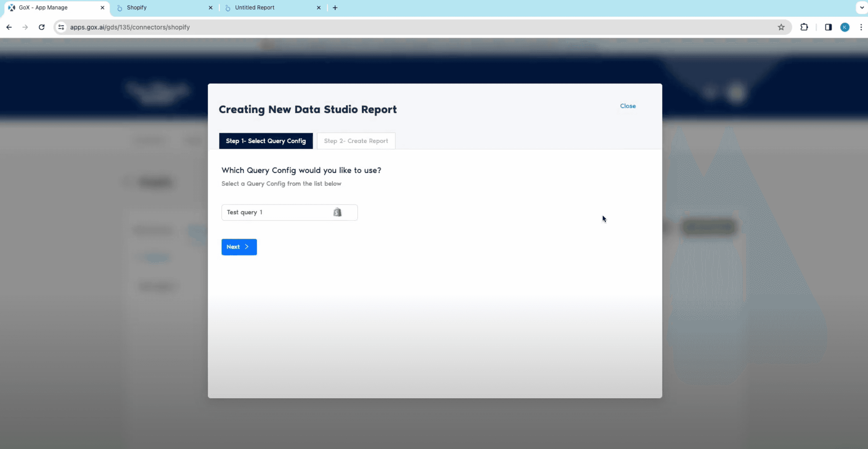Open a new browser tab
Image resolution: width=868 pixels, height=449 pixels.
335,8
